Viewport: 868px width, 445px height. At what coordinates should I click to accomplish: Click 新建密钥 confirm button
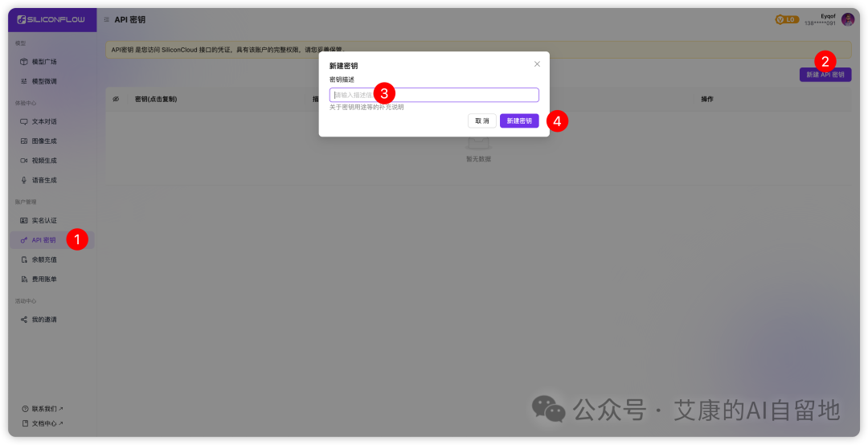[519, 120]
